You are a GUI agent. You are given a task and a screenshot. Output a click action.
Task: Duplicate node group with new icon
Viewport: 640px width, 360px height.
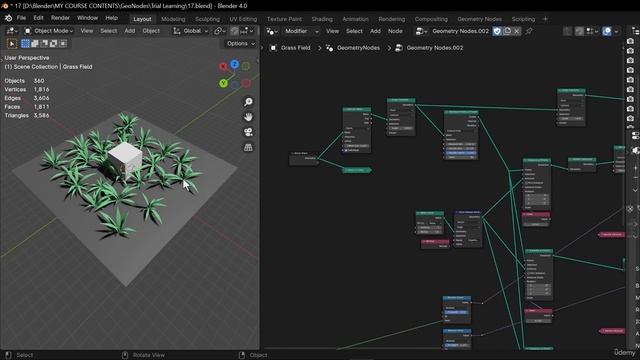click(x=507, y=31)
